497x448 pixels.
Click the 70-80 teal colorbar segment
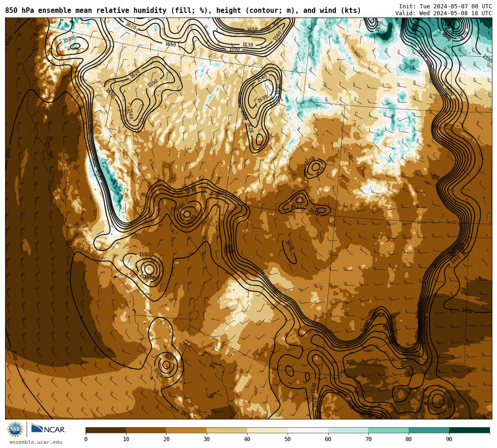click(x=388, y=430)
